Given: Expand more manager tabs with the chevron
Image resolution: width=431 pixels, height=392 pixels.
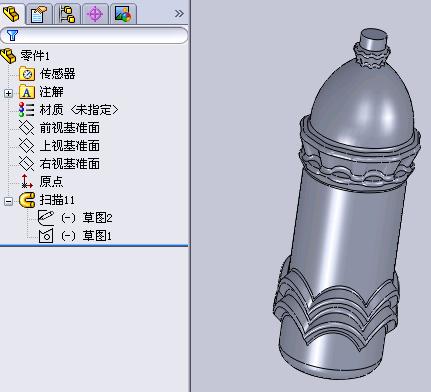Looking at the screenshot, I should point(179,14).
